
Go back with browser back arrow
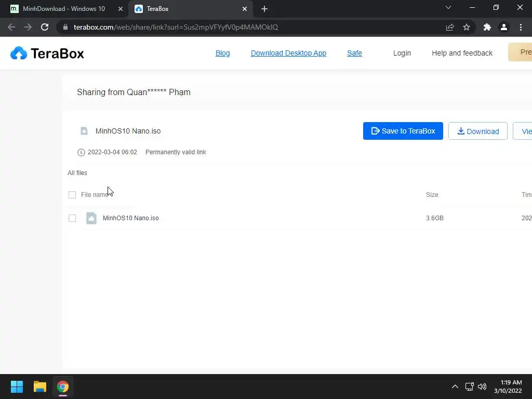tap(11, 27)
